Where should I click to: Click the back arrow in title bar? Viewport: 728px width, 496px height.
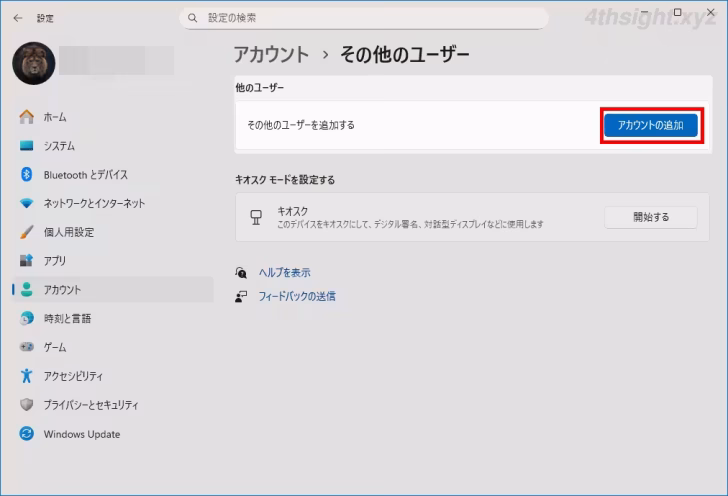click(17, 18)
